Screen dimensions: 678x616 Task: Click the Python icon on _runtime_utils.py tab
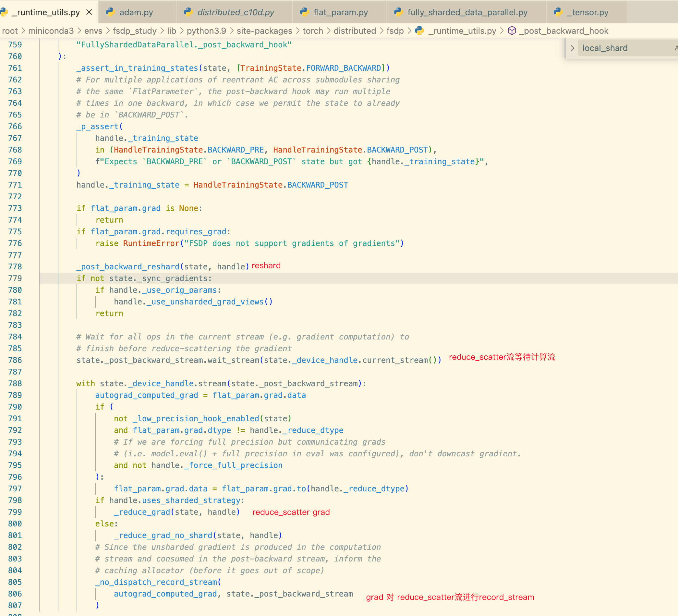pyautogui.click(x=4, y=12)
